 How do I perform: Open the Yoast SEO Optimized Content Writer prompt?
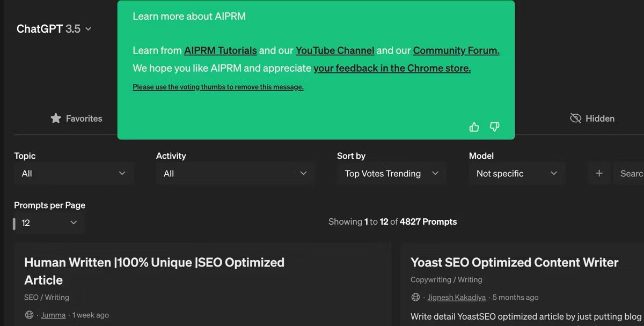pos(514,262)
